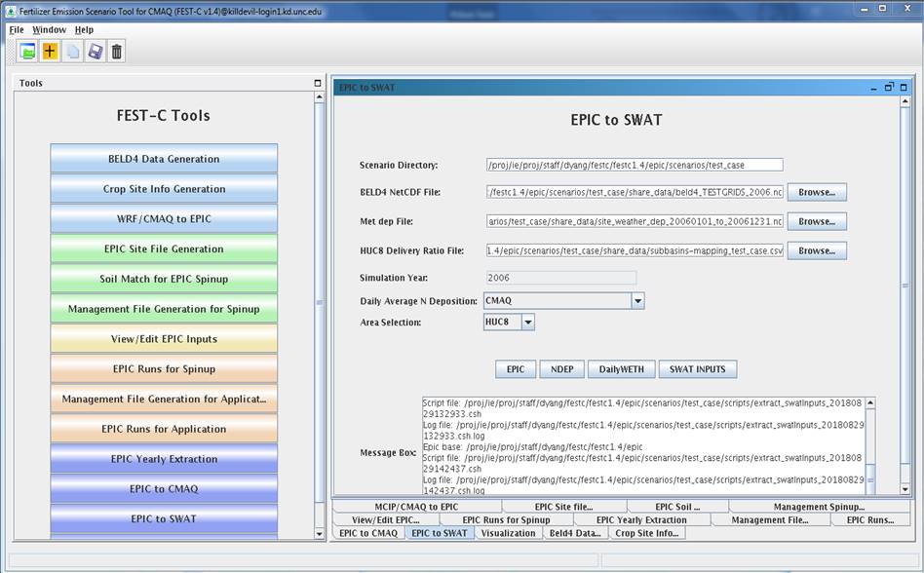Switch to the EPIC Site file tab
Screen dimensions: 924x573
pos(564,507)
